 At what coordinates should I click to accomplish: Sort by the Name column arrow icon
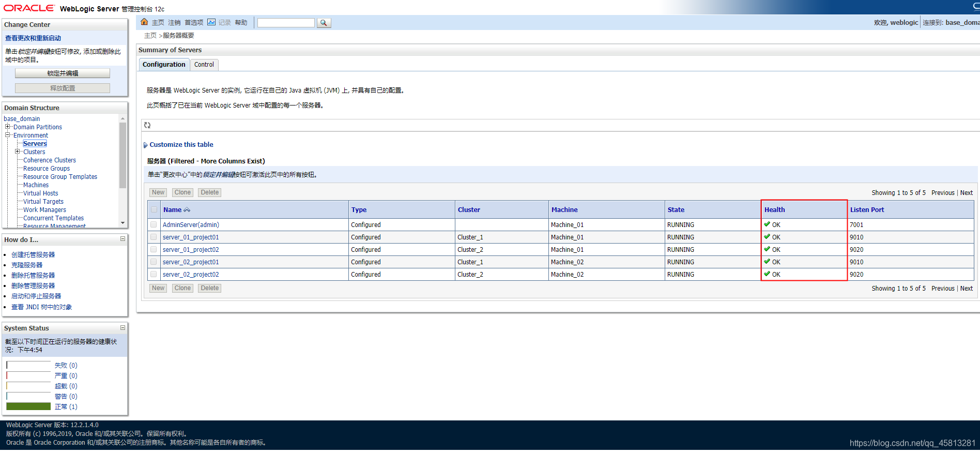click(x=187, y=210)
